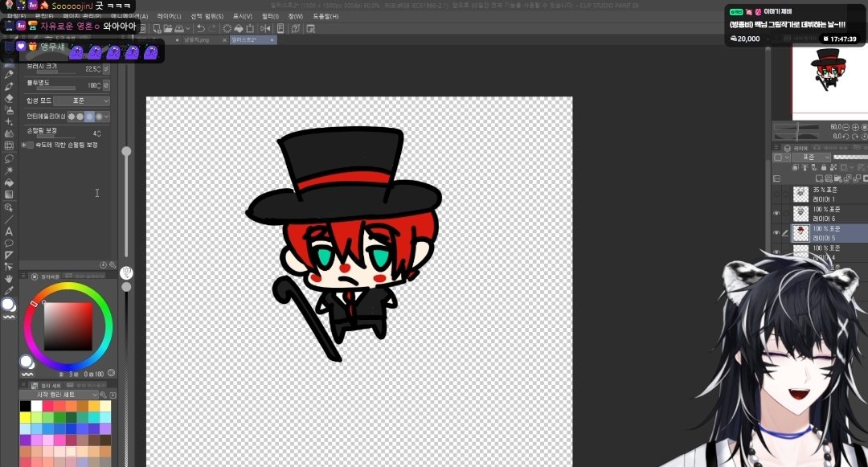Screen dimensions: 868x467
Task: Click the Undo arrow in command bar
Action: 201,28
